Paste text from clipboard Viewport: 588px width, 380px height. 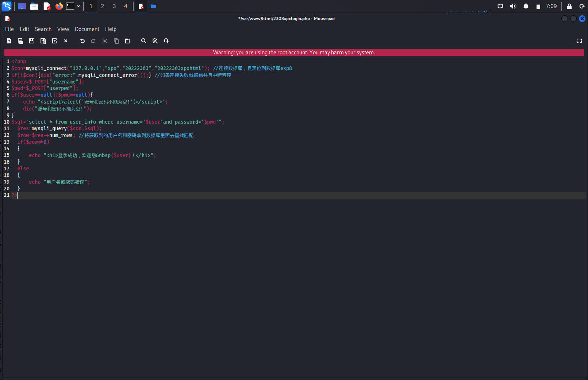click(x=127, y=41)
